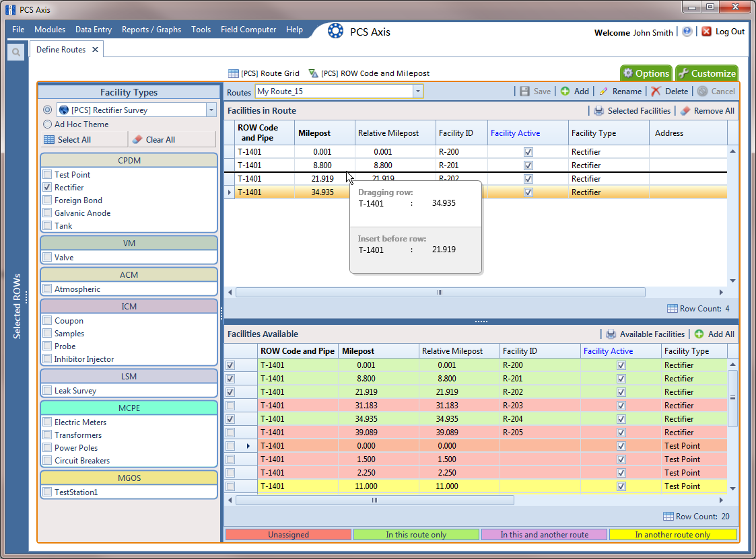Click the PCS Axis gear logo
The width and height of the screenshot is (756, 559).
(x=335, y=32)
